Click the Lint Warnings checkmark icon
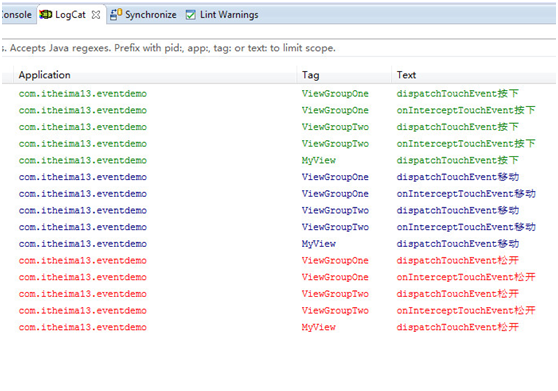Viewport: 558px width, 391px height. tap(191, 15)
